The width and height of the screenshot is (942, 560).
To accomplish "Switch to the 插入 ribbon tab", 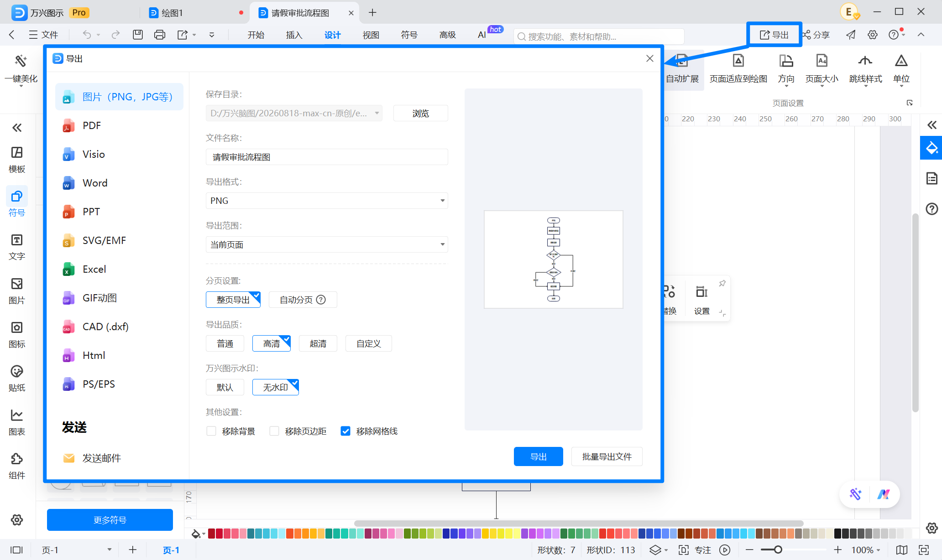I will pos(294,35).
